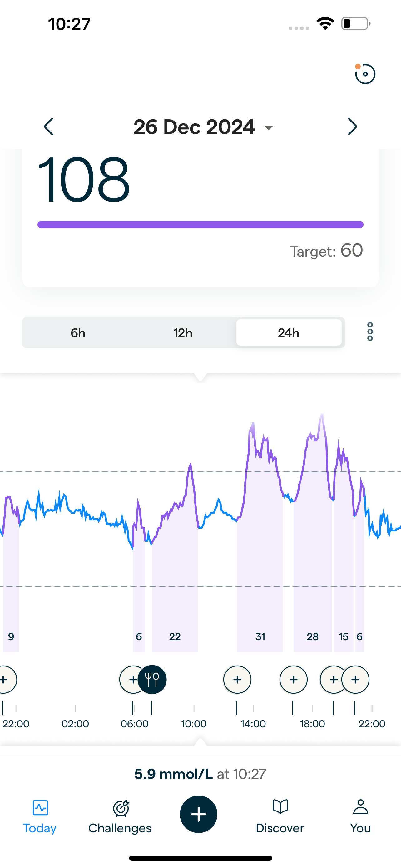The width and height of the screenshot is (401, 868).
Task: Tap the 5.9 mmol/L reading label
Action: (x=200, y=774)
